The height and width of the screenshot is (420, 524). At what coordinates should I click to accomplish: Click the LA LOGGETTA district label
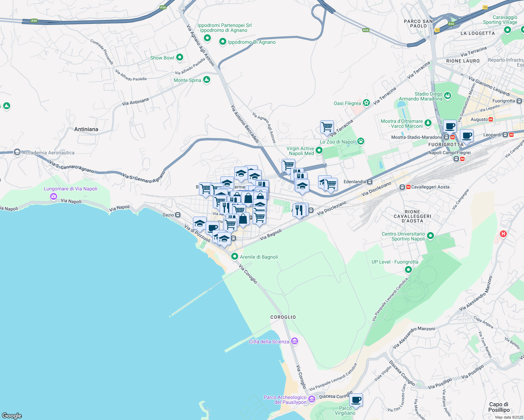point(478,33)
